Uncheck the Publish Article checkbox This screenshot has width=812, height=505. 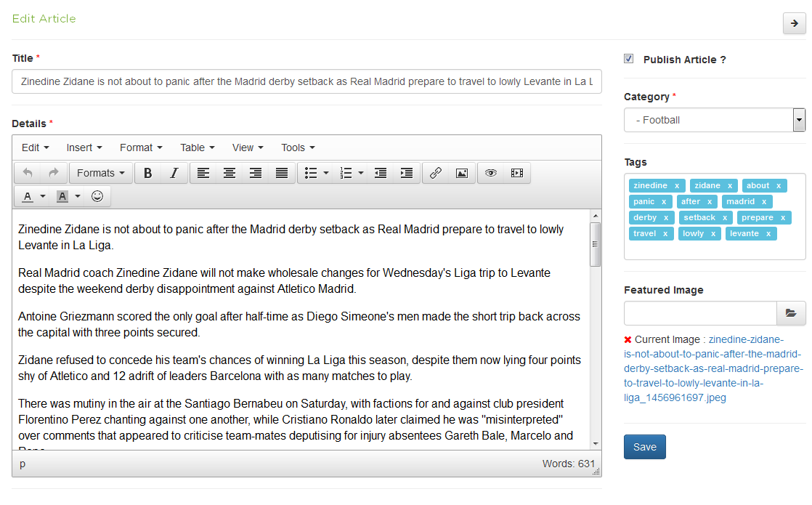pyautogui.click(x=629, y=59)
